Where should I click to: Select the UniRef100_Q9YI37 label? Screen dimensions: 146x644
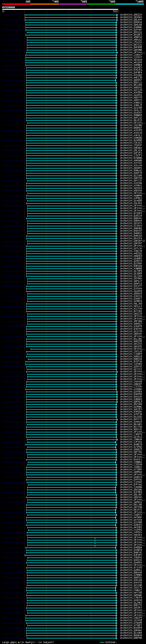[131, 180]
